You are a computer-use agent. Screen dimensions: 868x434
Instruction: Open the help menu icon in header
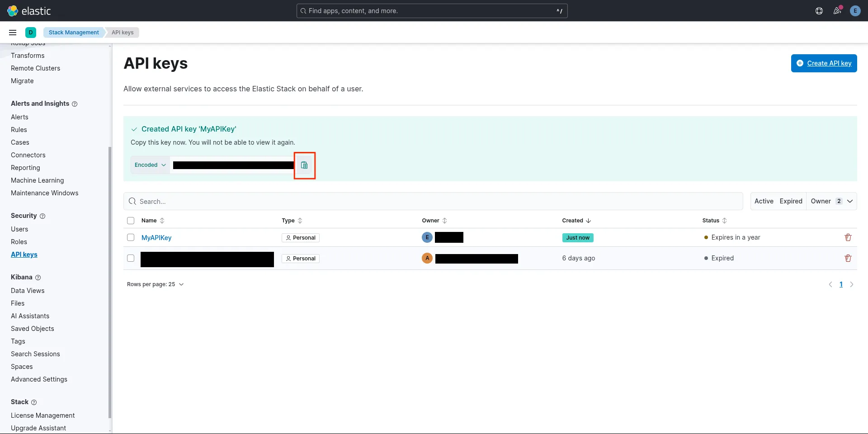[x=819, y=11]
